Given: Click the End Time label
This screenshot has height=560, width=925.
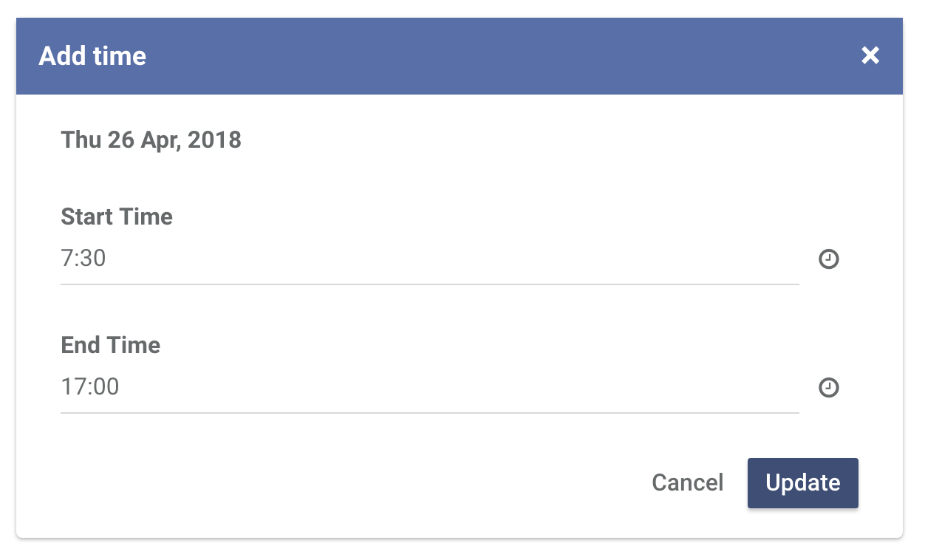Looking at the screenshot, I should (x=111, y=345).
